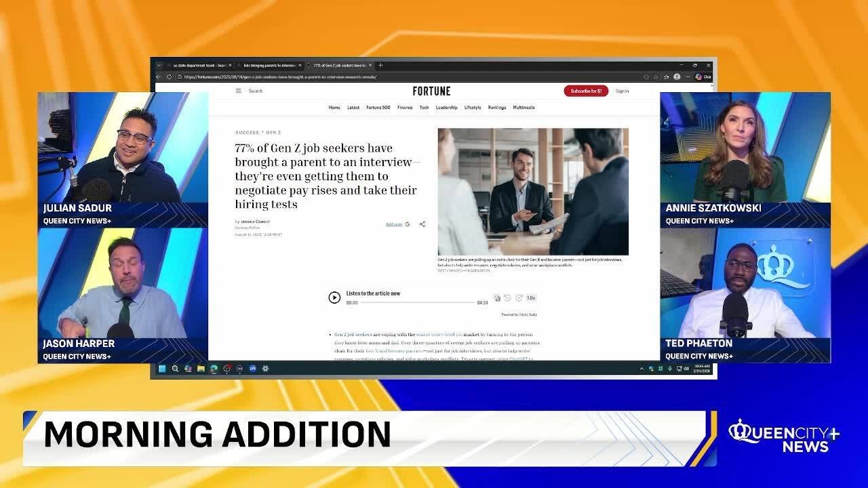Open Fortune 500 nav item

378,108
